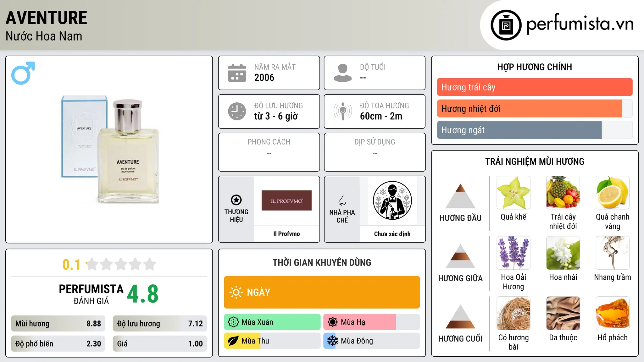
Task: Open the Da thuộc note image
Action: click(x=563, y=313)
